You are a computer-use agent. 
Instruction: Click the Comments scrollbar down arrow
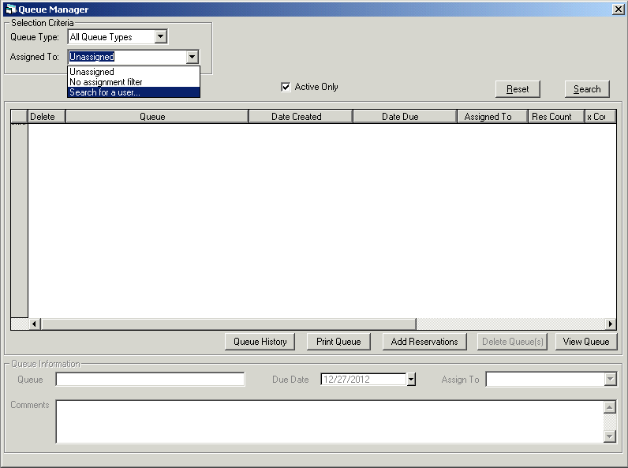tap(609, 436)
